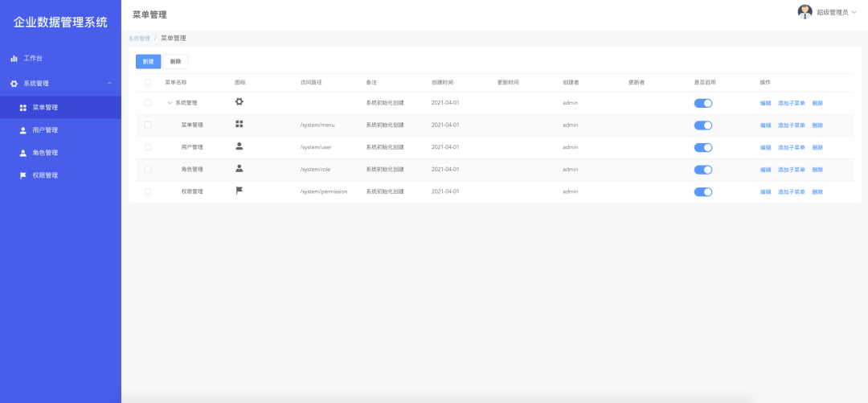This screenshot has width=868, height=403.
Task: Click the 超级管理员 avatar image
Action: pos(805,11)
